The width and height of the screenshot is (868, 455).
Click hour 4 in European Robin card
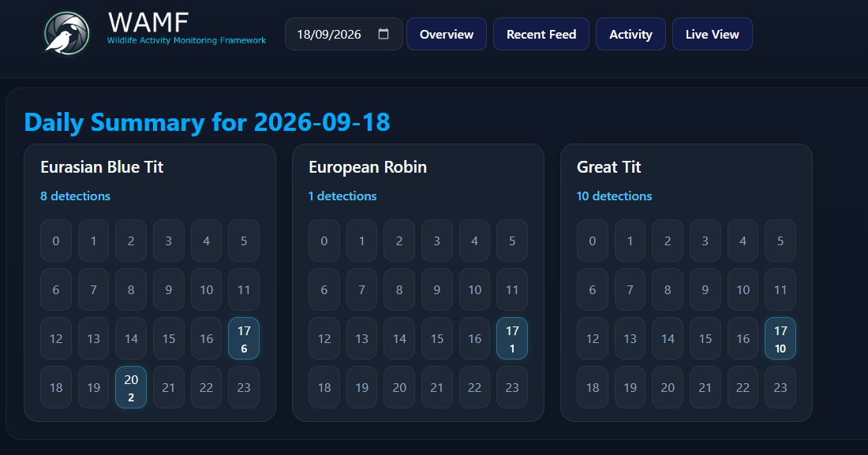click(x=474, y=241)
